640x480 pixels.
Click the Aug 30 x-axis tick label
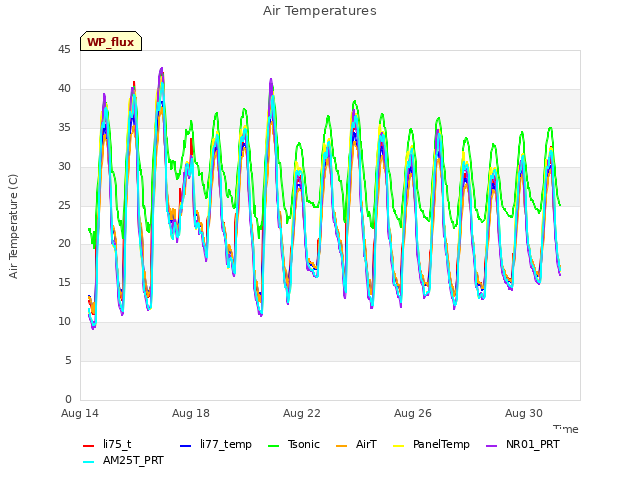524,413
